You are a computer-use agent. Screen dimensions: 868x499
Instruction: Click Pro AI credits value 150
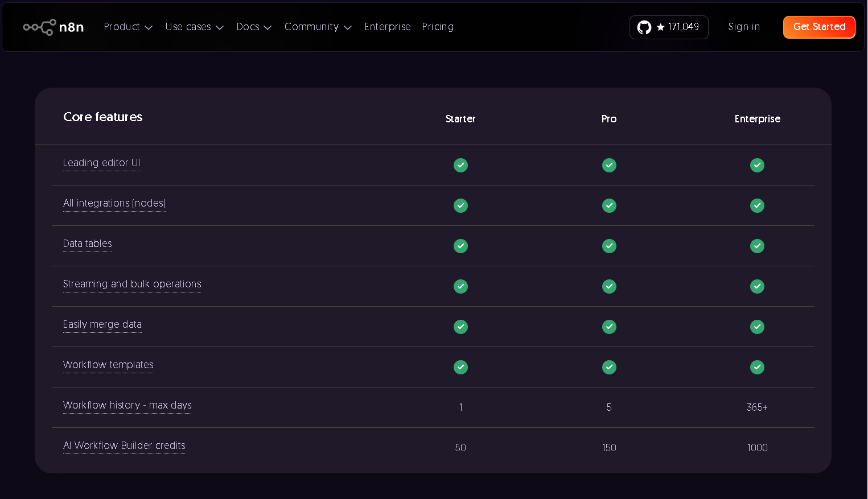pos(609,448)
